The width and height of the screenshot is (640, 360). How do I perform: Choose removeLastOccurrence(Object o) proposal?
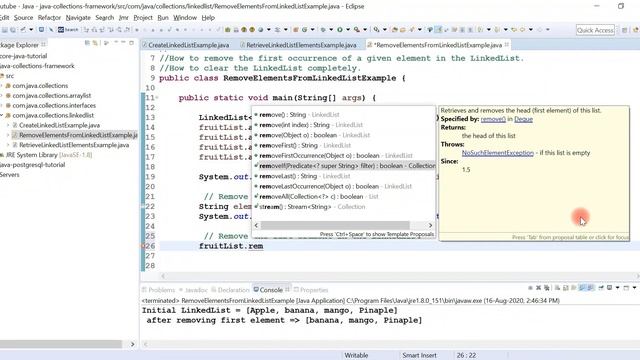(x=344, y=186)
